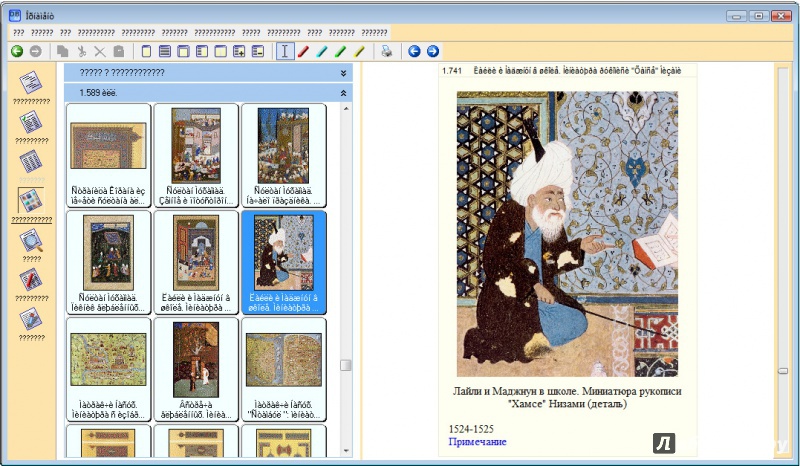This screenshot has width=800, height=466.
Task: Go to next item with blue right arrow
Action: pos(433,51)
